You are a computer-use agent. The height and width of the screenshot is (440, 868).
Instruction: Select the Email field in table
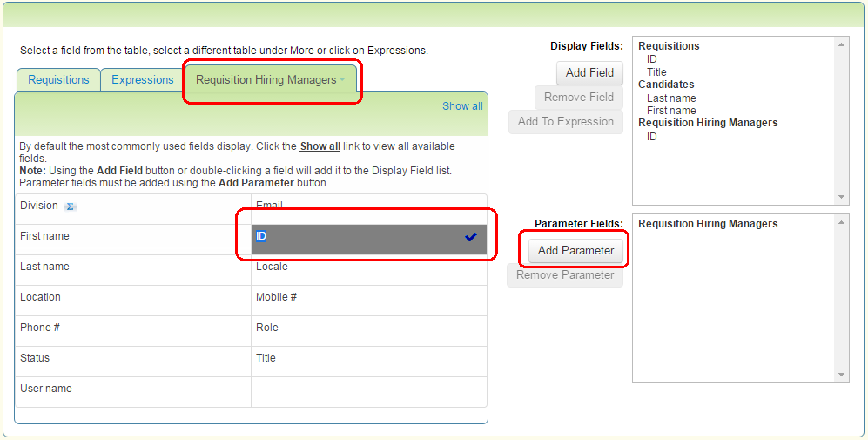coord(269,206)
